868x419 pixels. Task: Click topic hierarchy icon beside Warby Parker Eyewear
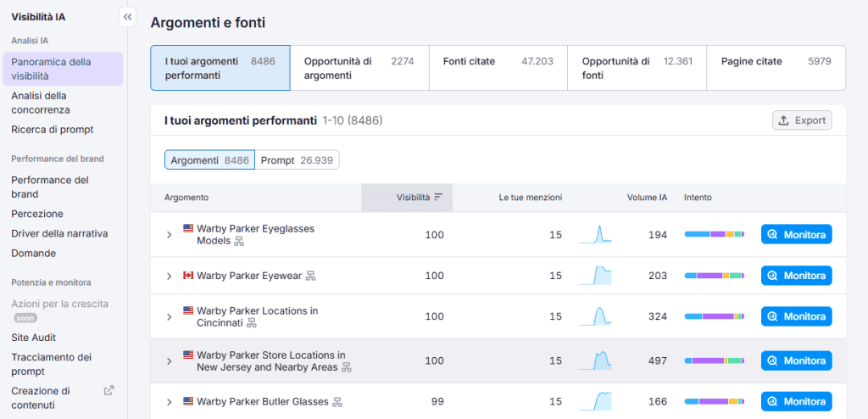click(x=311, y=276)
